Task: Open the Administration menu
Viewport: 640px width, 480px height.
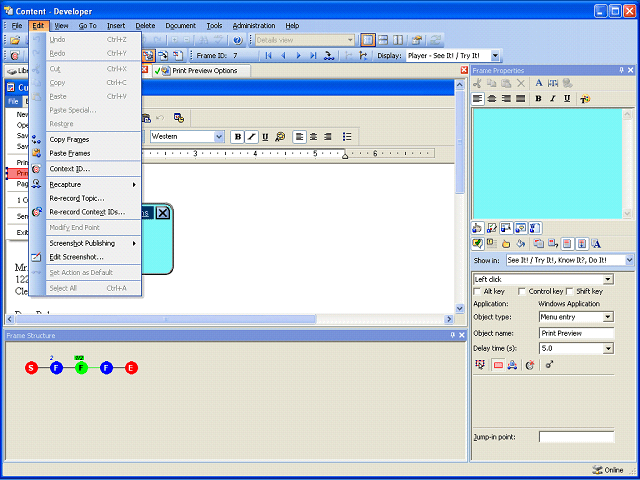Action: pyautogui.click(x=254, y=26)
